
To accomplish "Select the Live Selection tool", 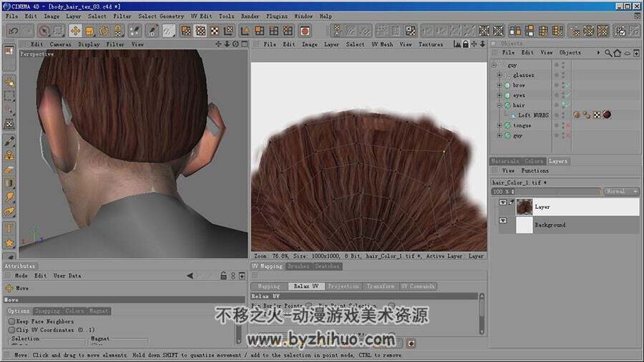I will [x=44, y=31].
